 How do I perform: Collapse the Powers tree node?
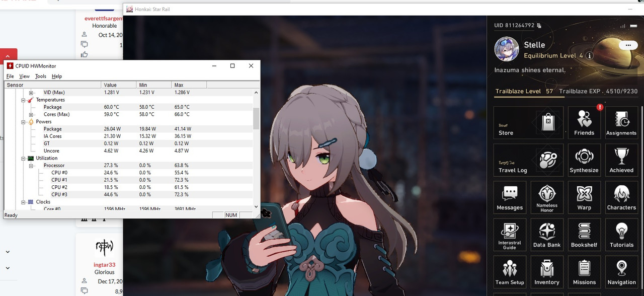tap(23, 122)
